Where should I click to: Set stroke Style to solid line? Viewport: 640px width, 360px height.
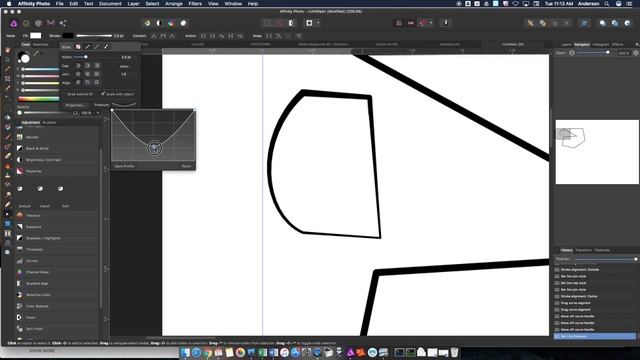point(88,47)
